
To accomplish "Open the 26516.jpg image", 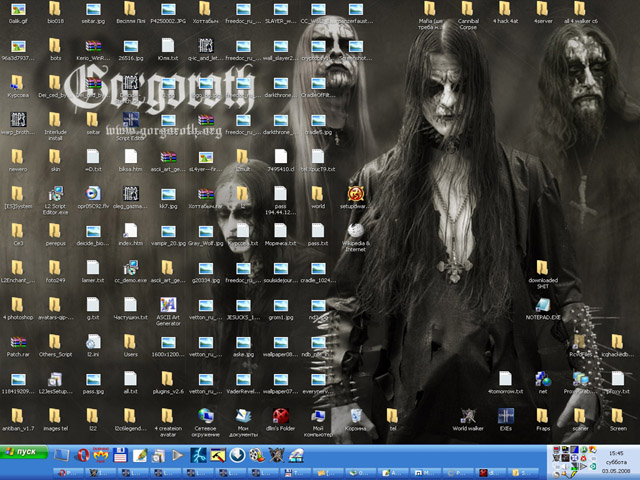I will (x=131, y=49).
